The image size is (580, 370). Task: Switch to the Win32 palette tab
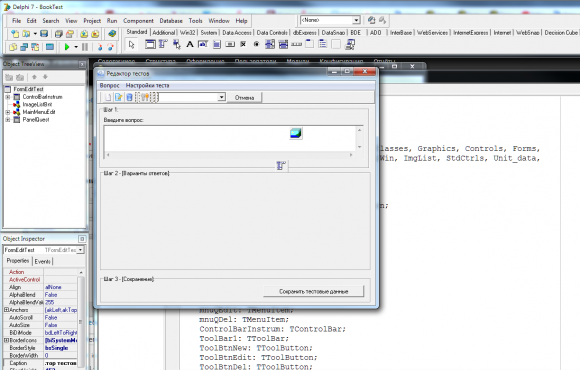coord(187,33)
